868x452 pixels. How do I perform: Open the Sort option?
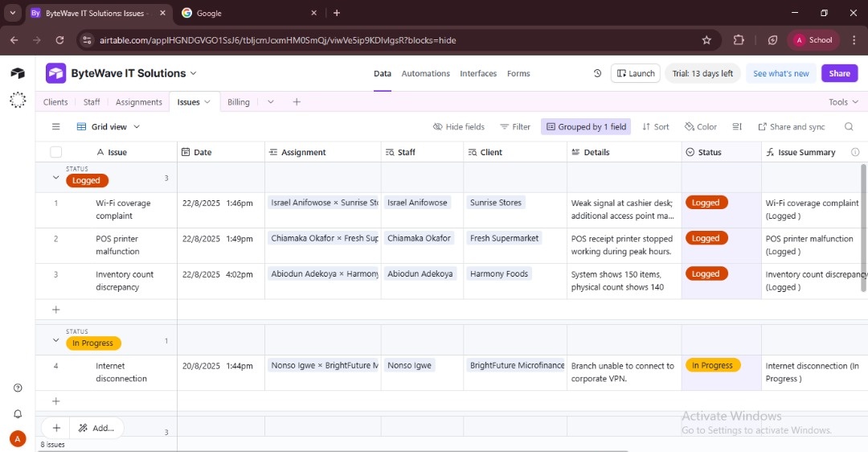point(656,127)
